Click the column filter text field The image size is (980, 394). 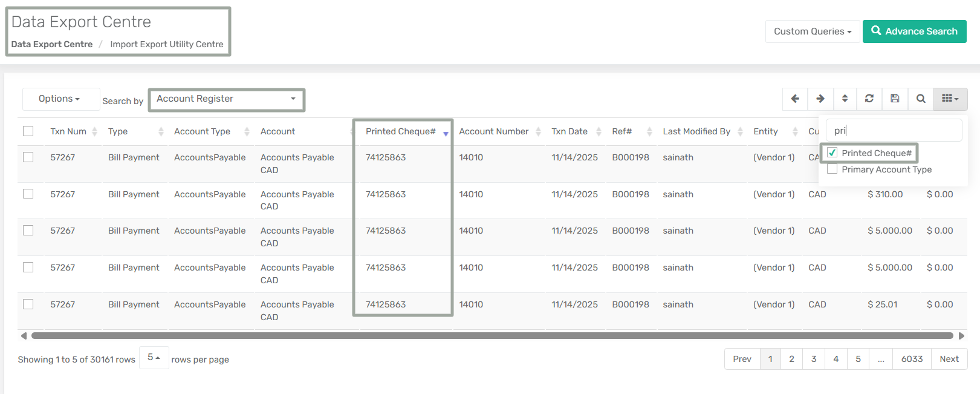pyautogui.click(x=894, y=131)
